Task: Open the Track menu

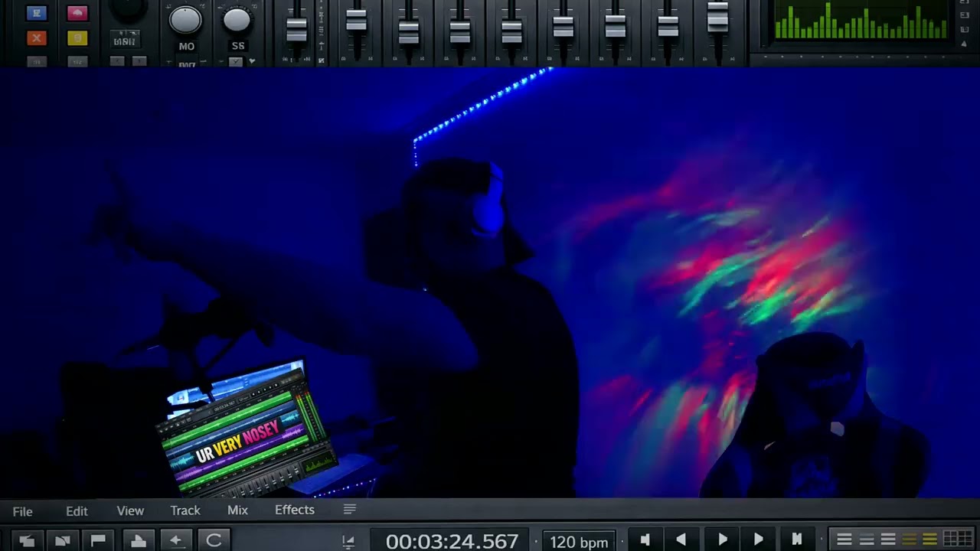Action: pos(185,510)
